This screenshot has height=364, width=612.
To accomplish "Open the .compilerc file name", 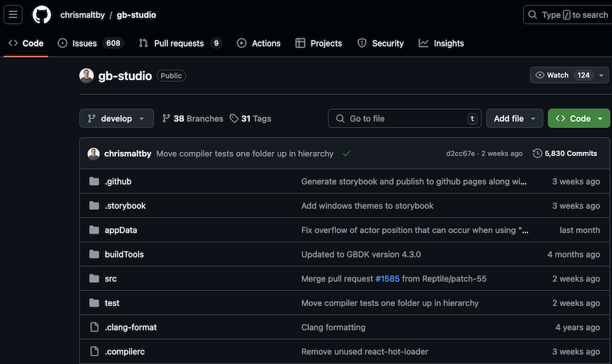I will [124, 351].
